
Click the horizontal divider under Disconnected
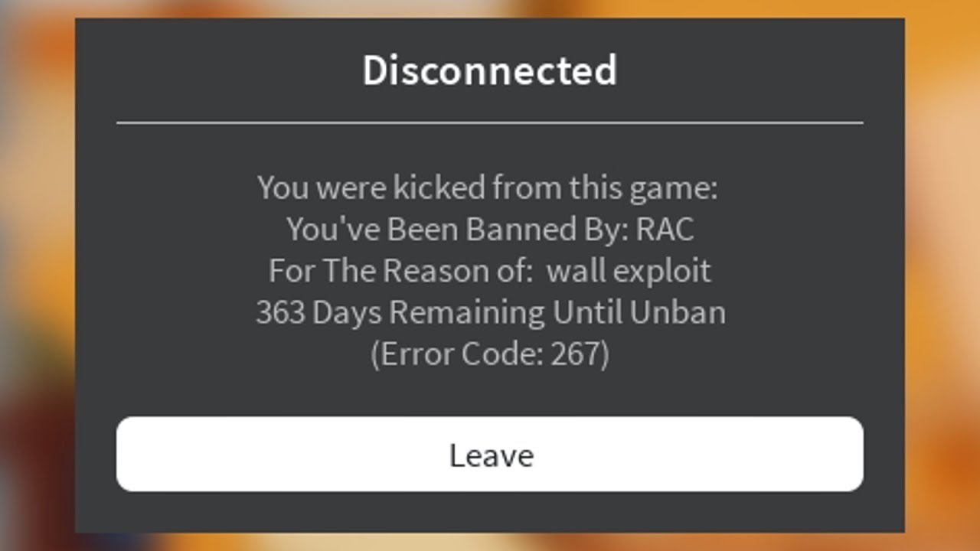click(x=490, y=122)
